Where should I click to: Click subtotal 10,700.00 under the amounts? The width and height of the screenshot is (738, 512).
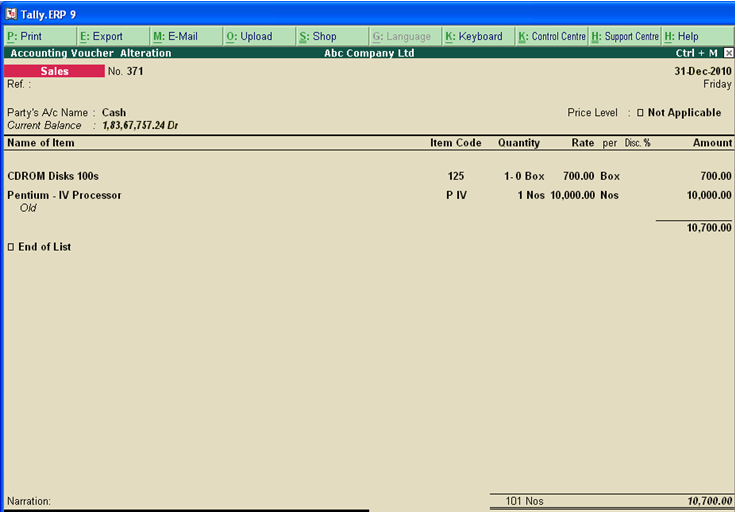pyautogui.click(x=709, y=228)
